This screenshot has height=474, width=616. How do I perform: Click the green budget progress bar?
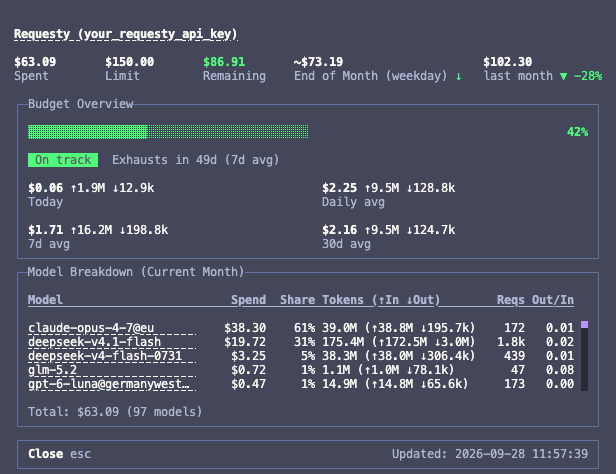pyautogui.click(x=168, y=132)
